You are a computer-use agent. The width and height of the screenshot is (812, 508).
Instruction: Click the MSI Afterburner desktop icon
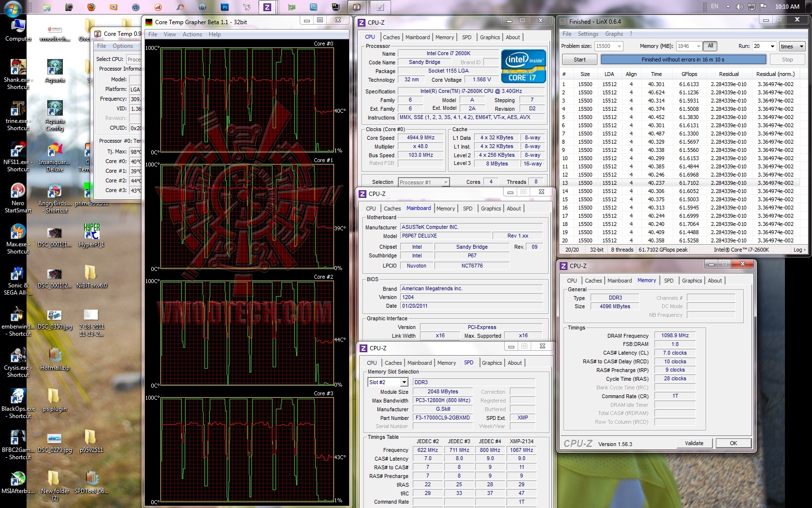click(18, 479)
